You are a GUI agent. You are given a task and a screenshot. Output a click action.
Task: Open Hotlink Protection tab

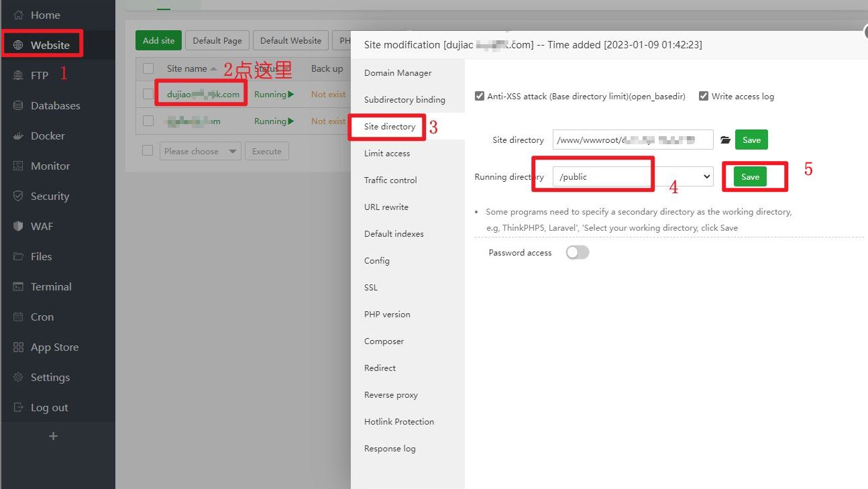click(x=399, y=421)
